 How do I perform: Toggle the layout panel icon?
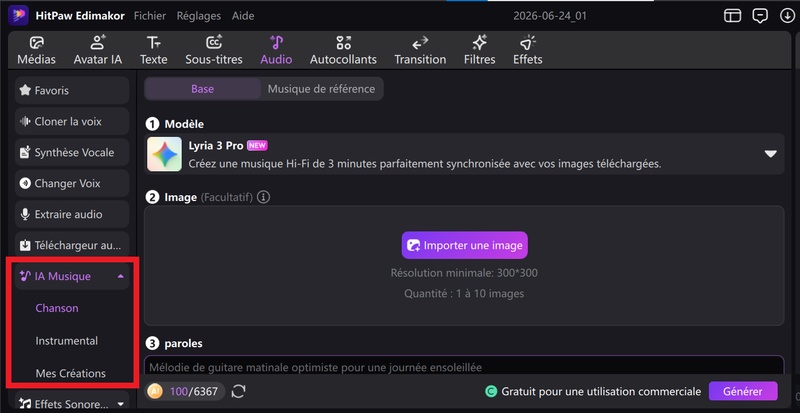coord(733,16)
